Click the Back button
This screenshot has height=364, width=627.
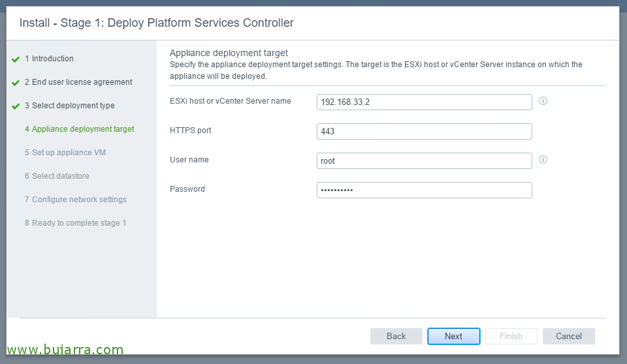396,336
